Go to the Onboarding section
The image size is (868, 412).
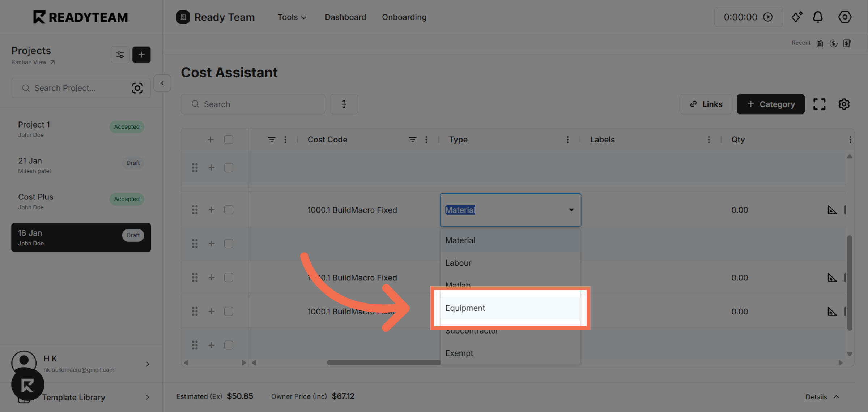coord(404,17)
